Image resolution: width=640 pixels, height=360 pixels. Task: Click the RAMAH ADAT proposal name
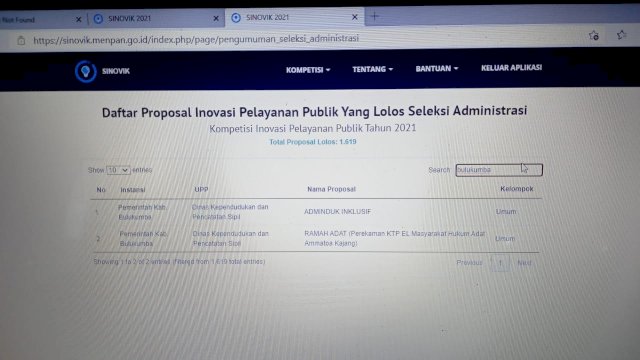pos(395,238)
